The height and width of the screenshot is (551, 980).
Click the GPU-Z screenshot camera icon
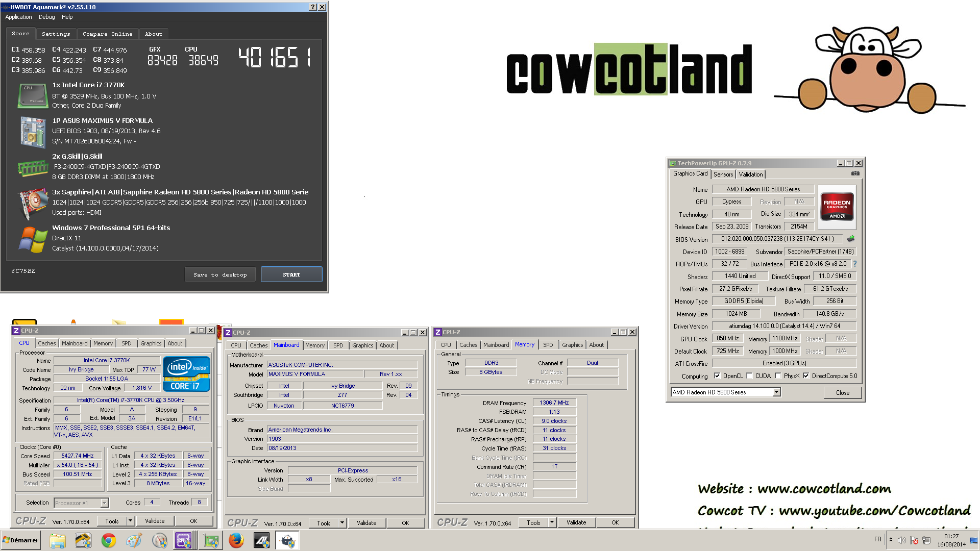coord(855,173)
